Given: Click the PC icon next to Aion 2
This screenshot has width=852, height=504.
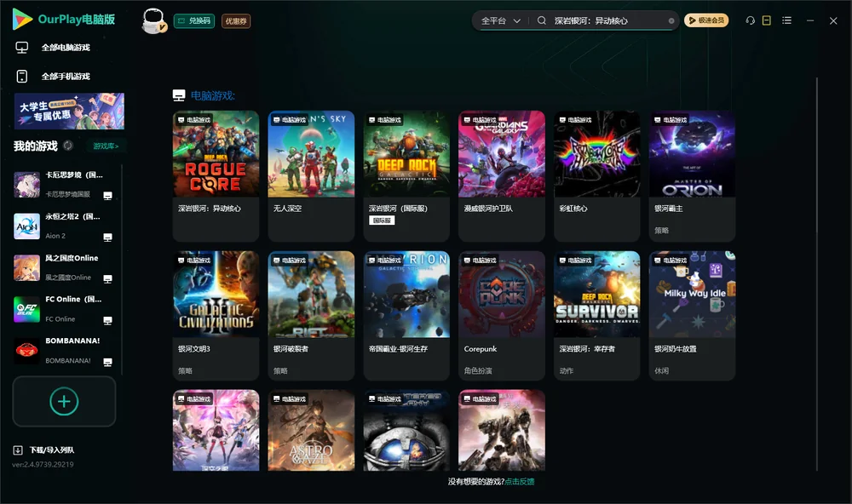Looking at the screenshot, I should click(x=107, y=237).
